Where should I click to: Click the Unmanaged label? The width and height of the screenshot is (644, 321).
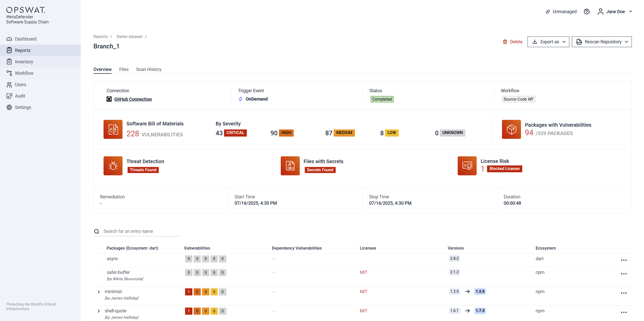pos(565,12)
